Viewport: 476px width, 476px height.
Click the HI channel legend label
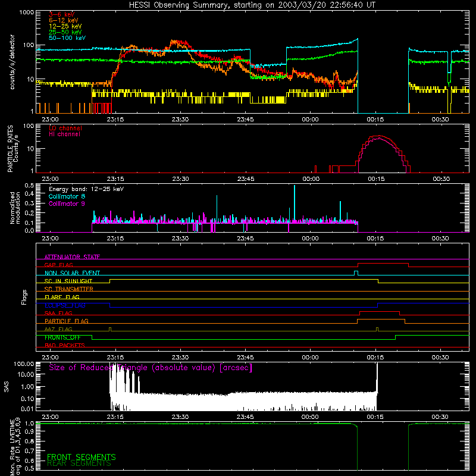tap(64, 134)
